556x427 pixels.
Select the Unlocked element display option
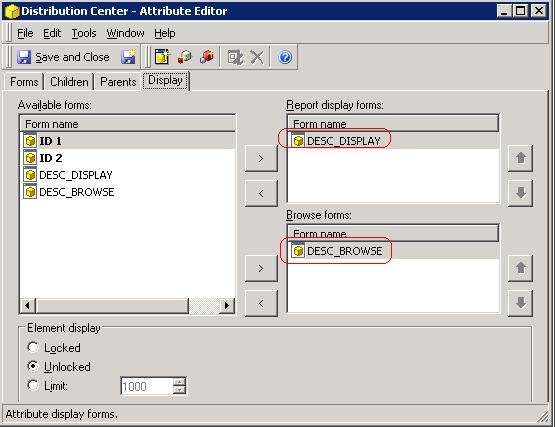(33, 366)
